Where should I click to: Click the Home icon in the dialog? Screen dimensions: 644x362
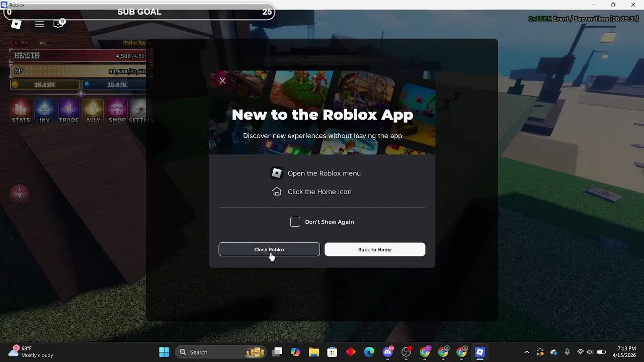(x=277, y=192)
